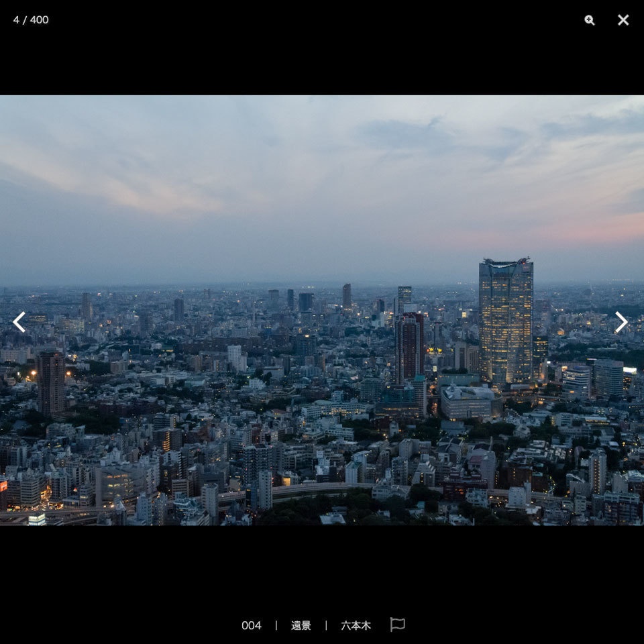Image resolution: width=644 pixels, height=644 pixels.
Task: Click the 六本木 location label
Action: (356, 625)
